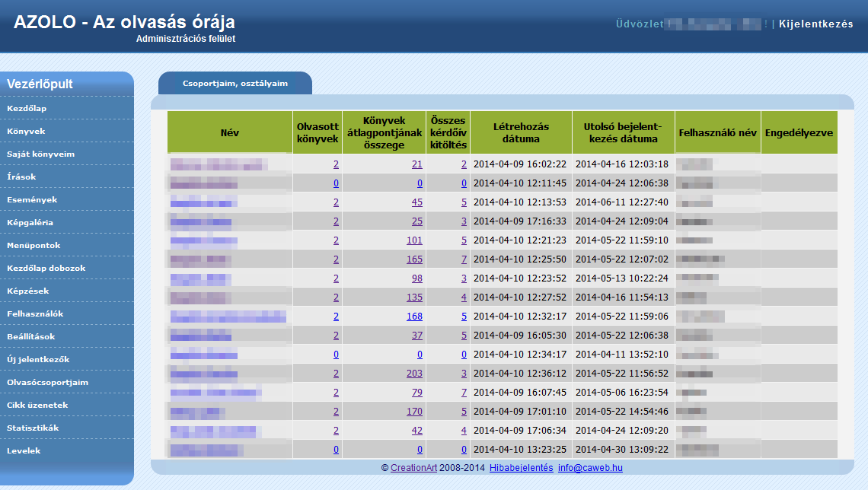The height and width of the screenshot is (490, 868).
Task: Click the Kezdőlap dobozok menu item
Action: point(46,268)
